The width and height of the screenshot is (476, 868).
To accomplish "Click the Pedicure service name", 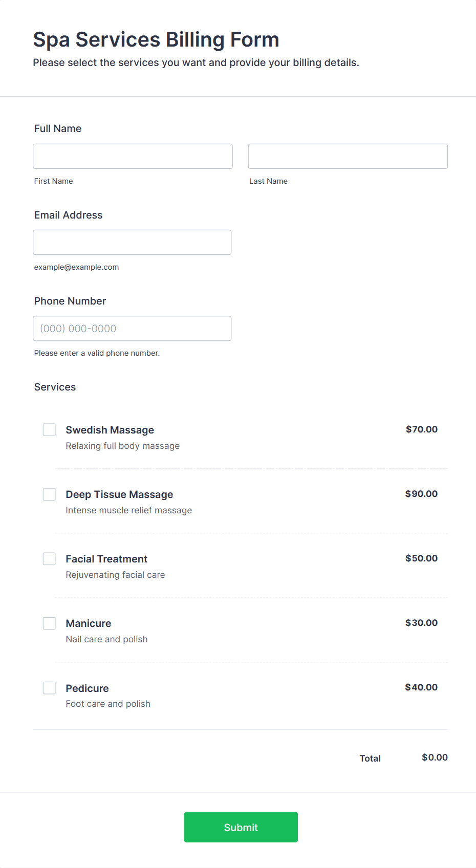I will coord(87,688).
